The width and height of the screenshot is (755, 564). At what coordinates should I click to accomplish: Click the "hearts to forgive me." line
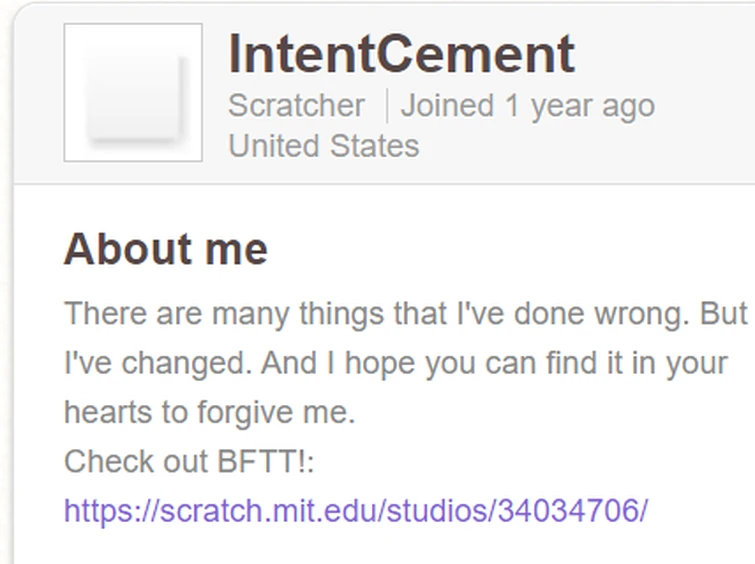(x=210, y=412)
